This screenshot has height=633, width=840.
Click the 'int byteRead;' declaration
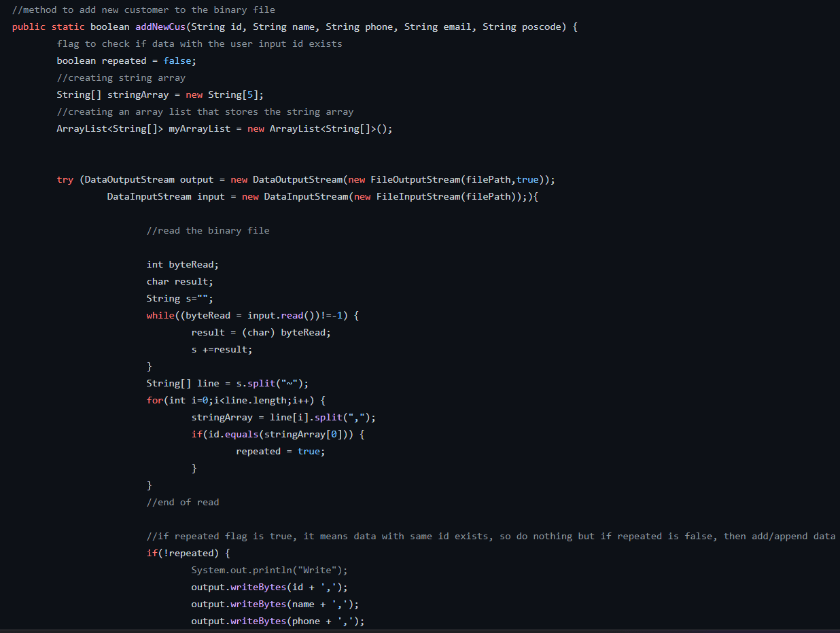tap(183, 264)
